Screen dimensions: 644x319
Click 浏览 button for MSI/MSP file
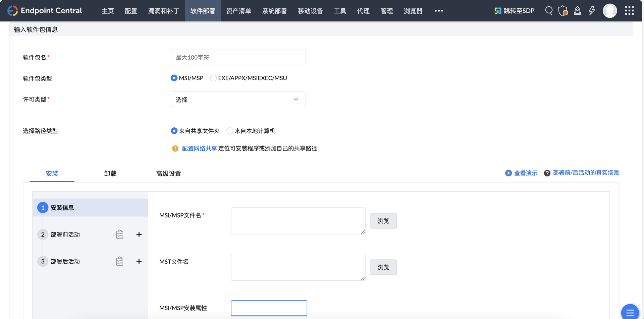point(383,221)
